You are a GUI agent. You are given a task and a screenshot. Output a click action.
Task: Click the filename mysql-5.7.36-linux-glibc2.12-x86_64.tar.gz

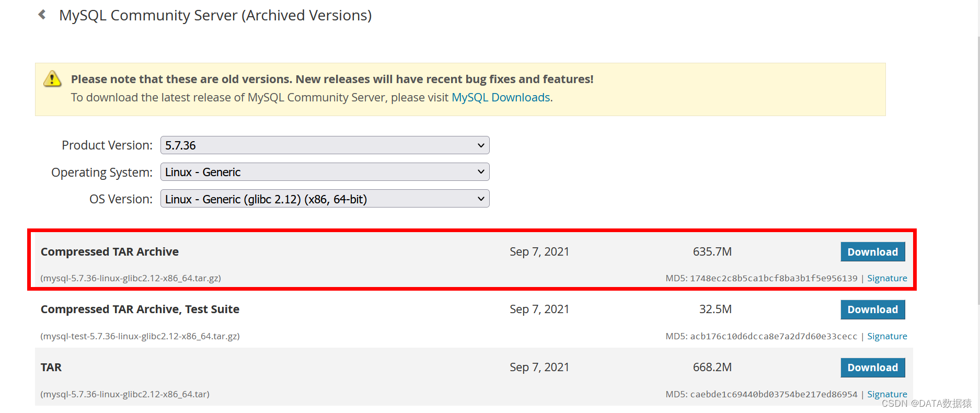[131, 278]
